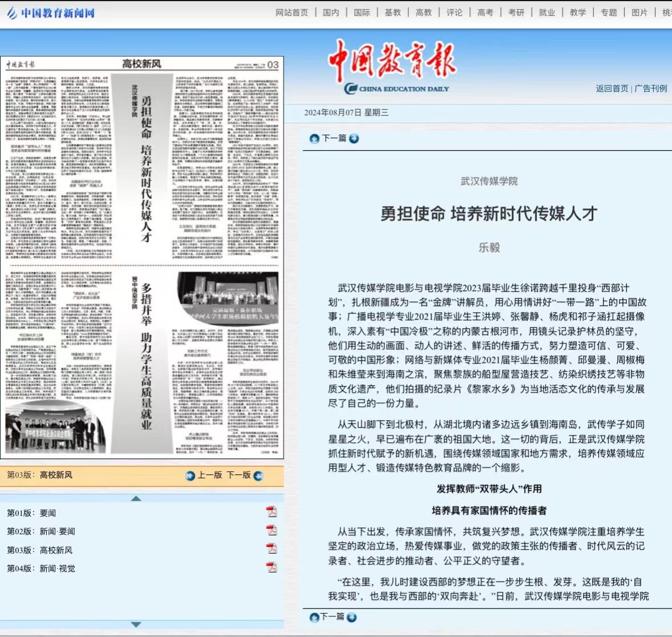672x637 pixels.
Task: Click the up triangle above the edition list
Action: point(136,498)
